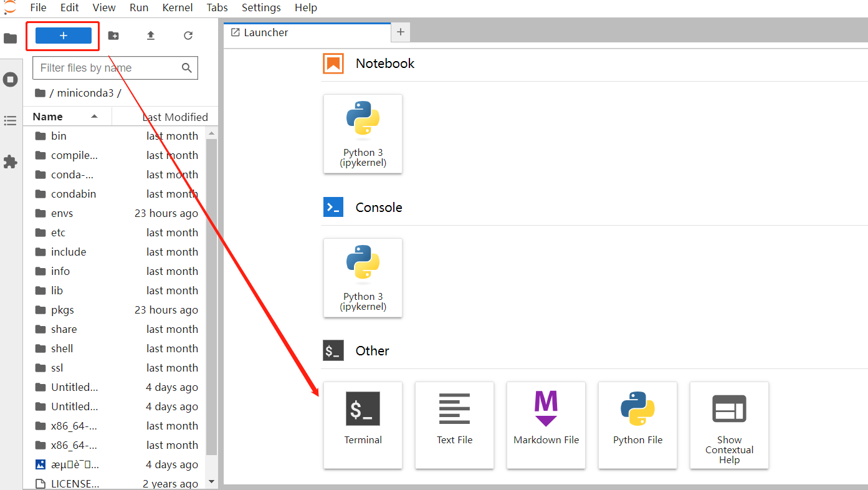Click the New Folder icon
868x490 pixels.
point(113,36)
